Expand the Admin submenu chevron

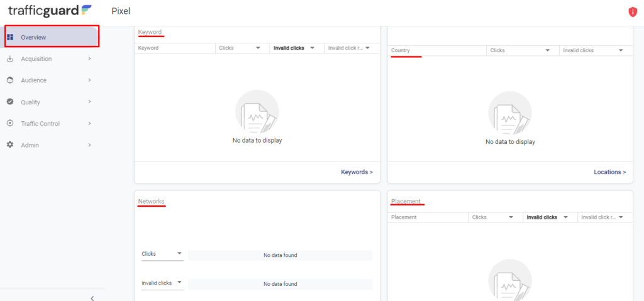89,145
